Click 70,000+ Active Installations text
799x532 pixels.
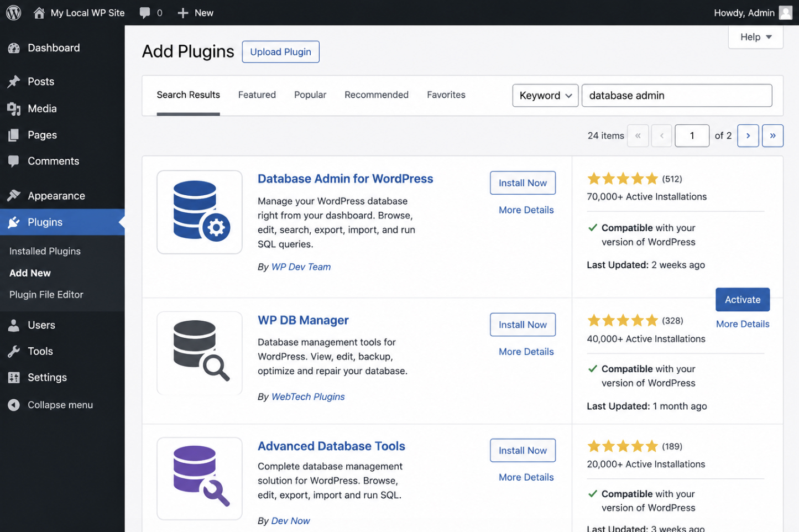646,197
